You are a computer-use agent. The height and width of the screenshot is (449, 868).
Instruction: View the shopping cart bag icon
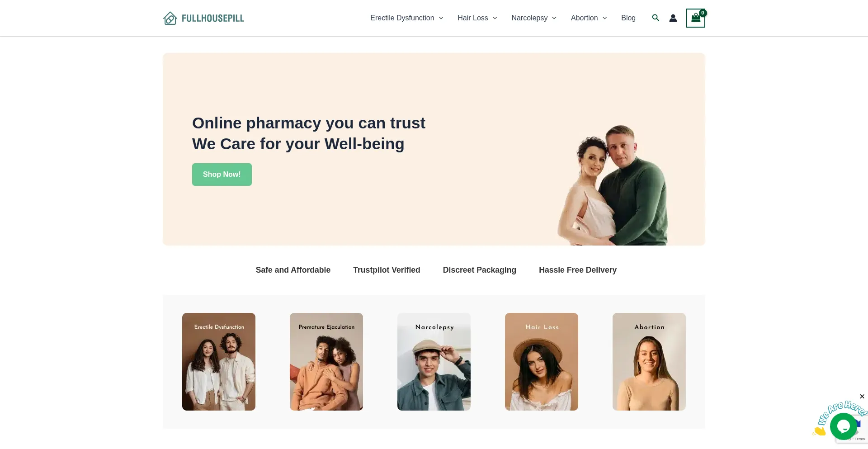pyautogui.click(x=696, y=18)
